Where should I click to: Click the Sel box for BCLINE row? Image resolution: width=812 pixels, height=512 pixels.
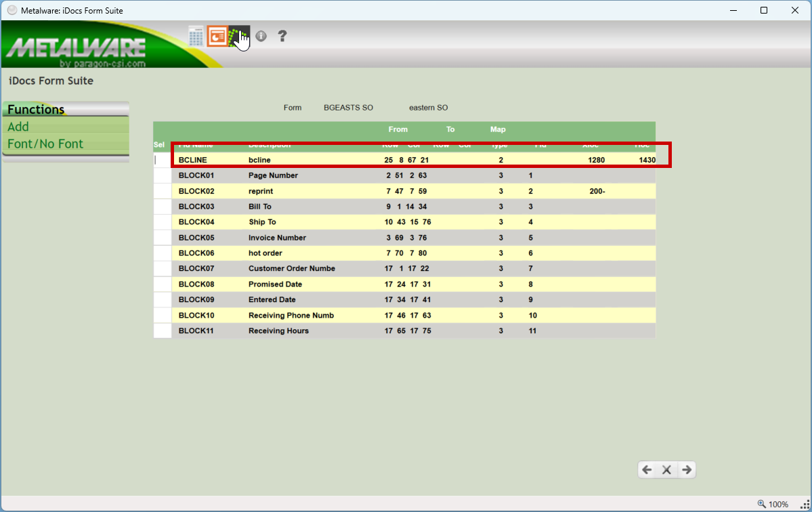162,160
